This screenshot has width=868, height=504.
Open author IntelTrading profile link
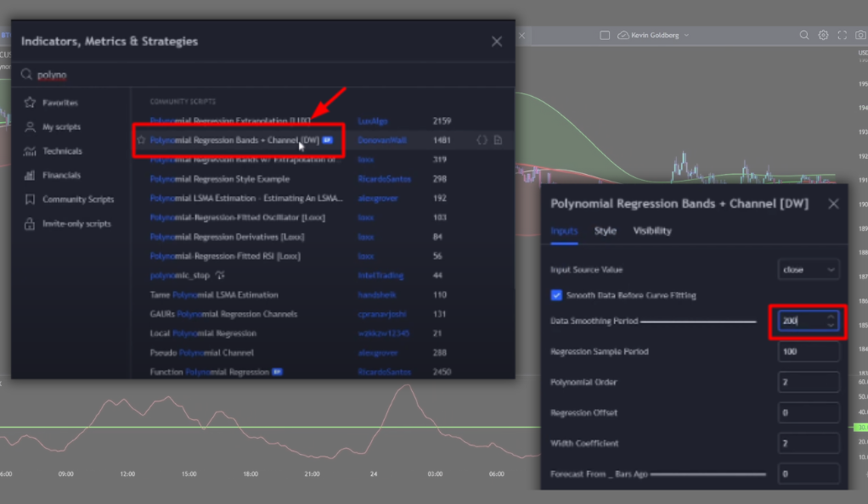point(380,275)
